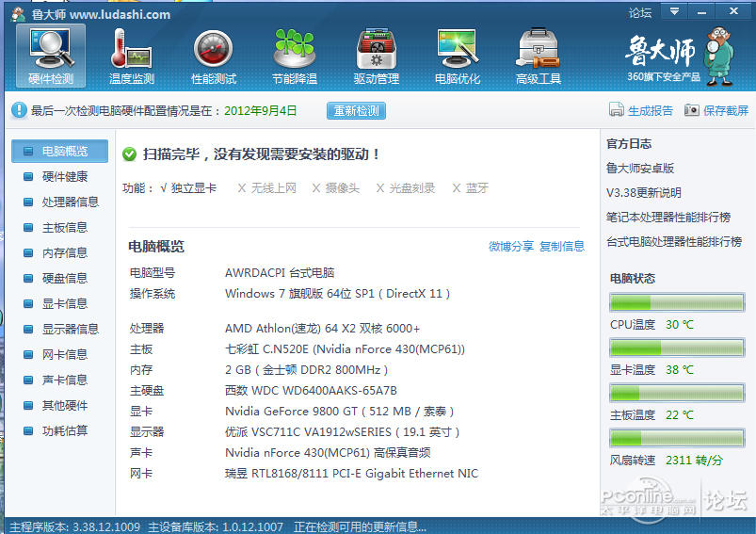The width and height of the screenshot is (756, 534).
Task: Click the AWRDACPI 台式电脑 model value
Action: tap(280, 273)
